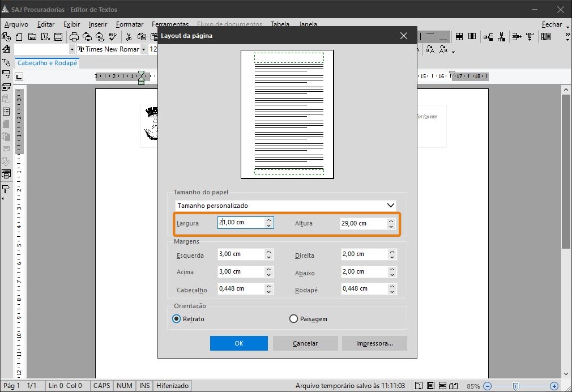Confirm the page layout with OK
The width and height of the screenshot is (572, 392).
click(x=238, y=343)
